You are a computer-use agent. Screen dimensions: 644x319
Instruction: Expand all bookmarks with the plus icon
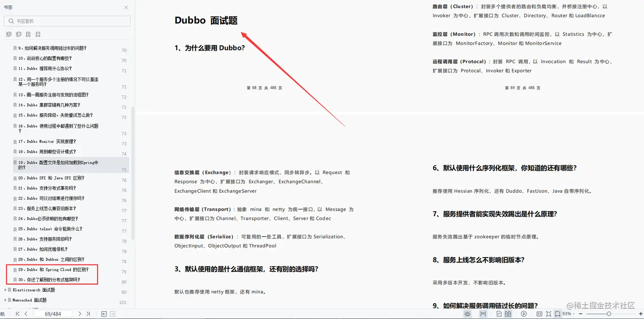click(x=9, y=34)
